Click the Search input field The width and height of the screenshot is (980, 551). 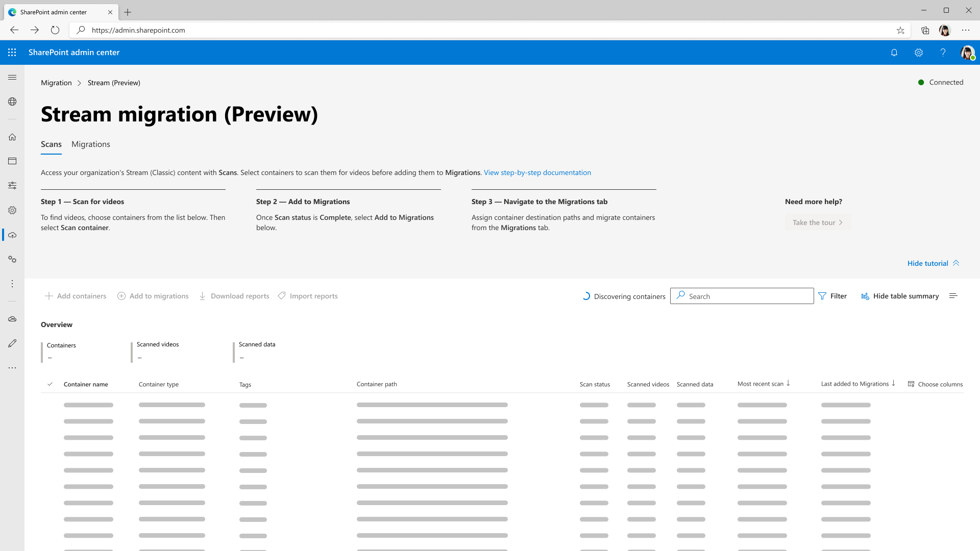pos(742,296)
